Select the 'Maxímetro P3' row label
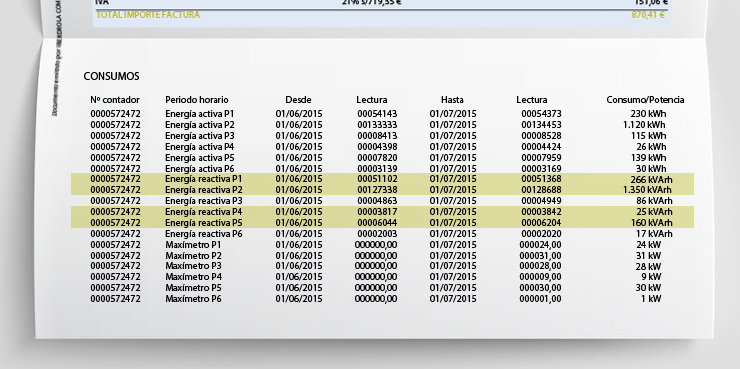The height and width of the screenshot is (369, 740). (x=193, y=266)
